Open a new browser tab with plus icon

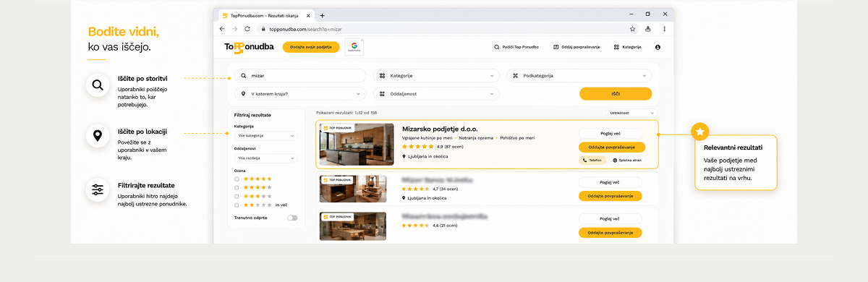coord(322,15)
